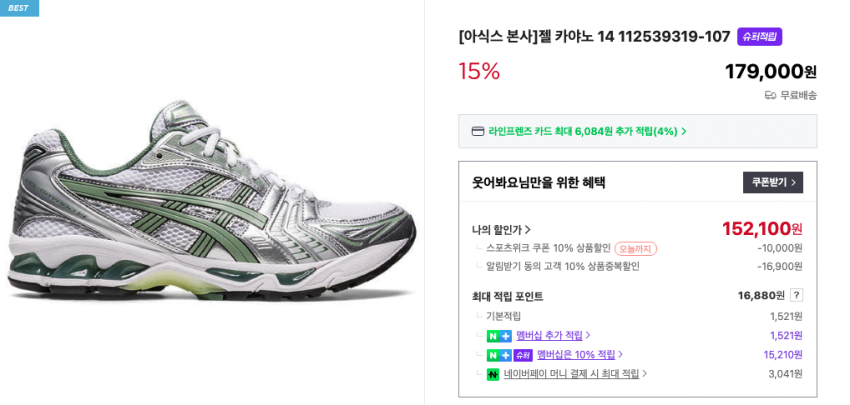The image size is (850, 405).
Task: Click the 152,100원 discounted price
Action: pyautogui.click(x=762, y=229)
